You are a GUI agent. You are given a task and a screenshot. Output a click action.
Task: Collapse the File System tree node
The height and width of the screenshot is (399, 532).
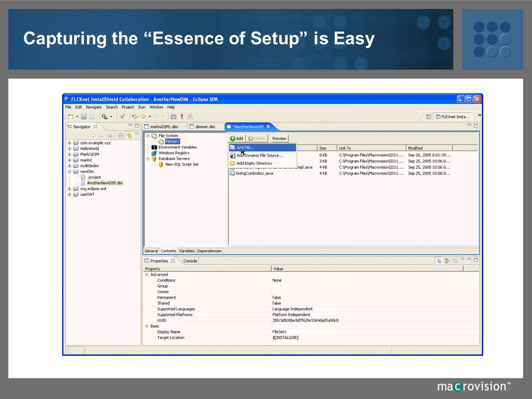148,136
